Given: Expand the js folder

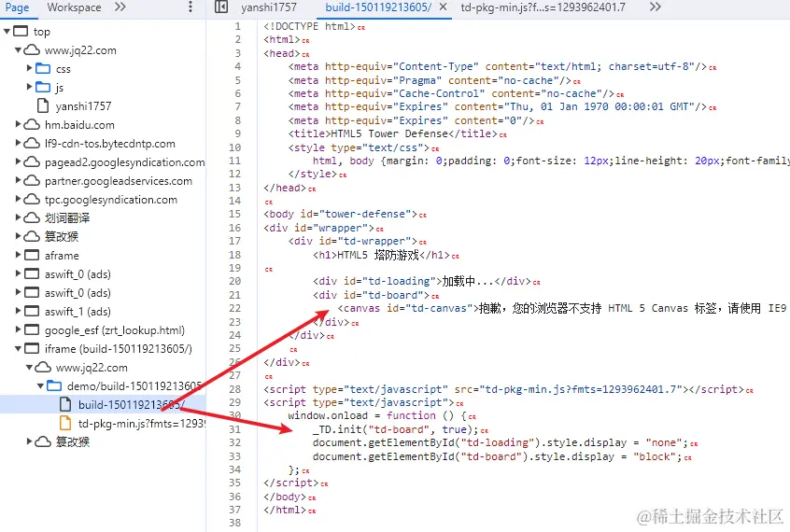Looking at the screenshot, I should 29,87.
